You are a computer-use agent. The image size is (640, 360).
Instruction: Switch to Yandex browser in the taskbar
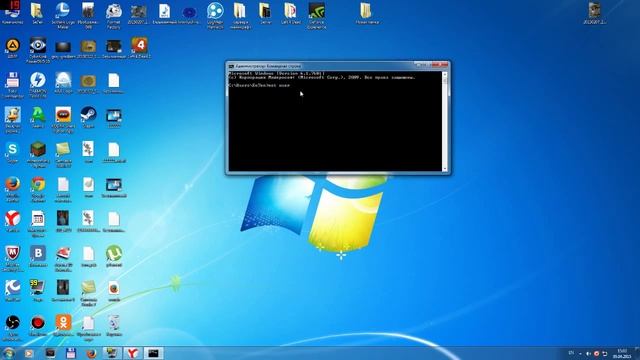132,353
